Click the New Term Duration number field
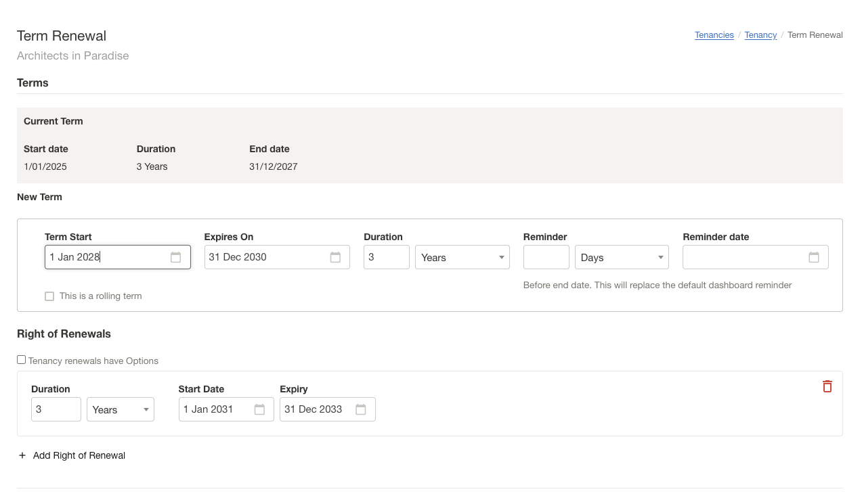The image size is (862, 504). click(386, 257)
